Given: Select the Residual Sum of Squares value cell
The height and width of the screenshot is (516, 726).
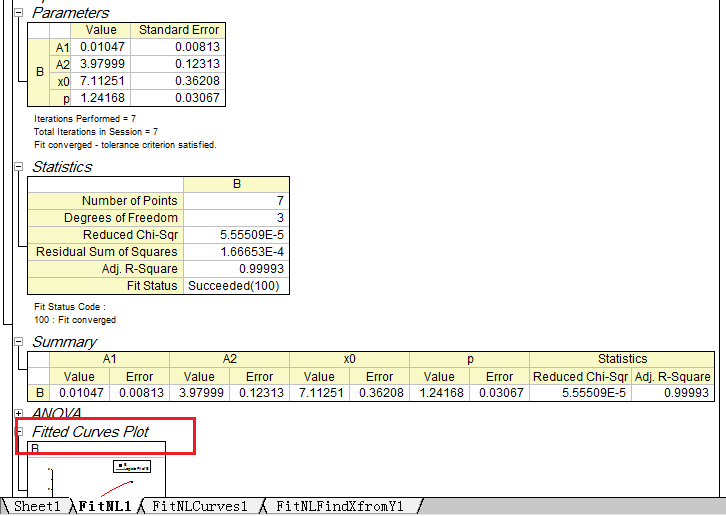Looking at the screenshot, I should (236, 252).
